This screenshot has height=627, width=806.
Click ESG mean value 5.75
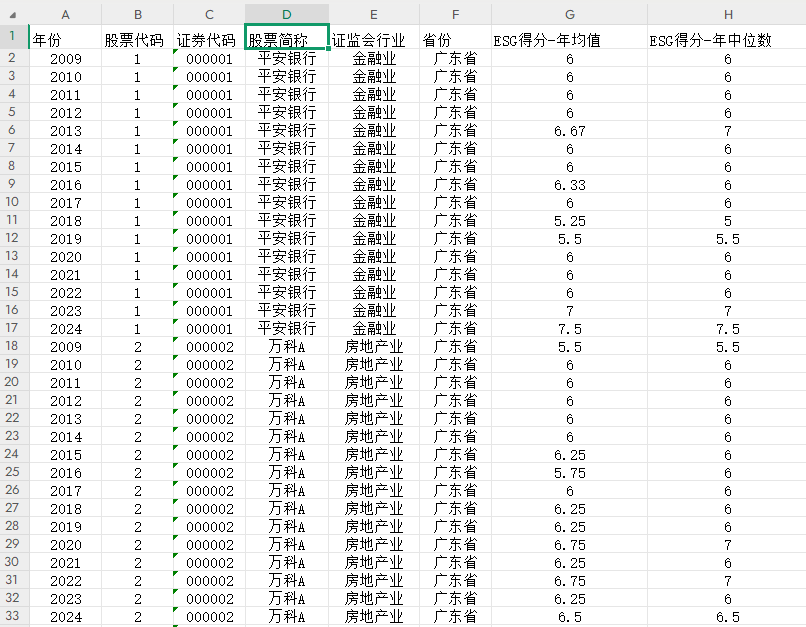click(x=570, y=472)
